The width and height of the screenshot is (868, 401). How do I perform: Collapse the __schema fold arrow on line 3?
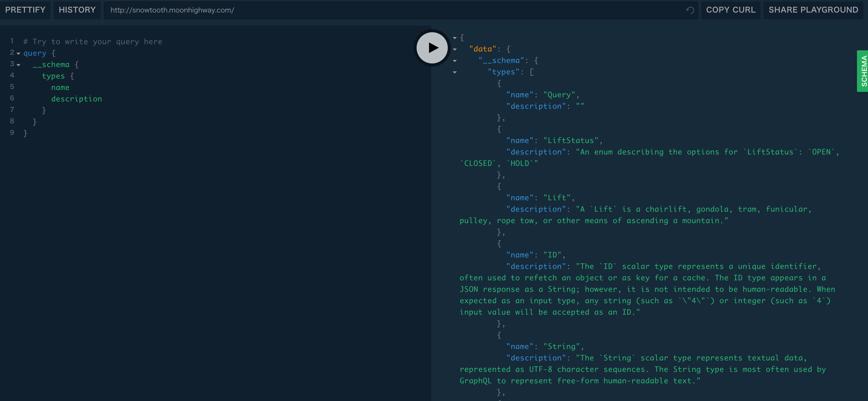(18, 65)
